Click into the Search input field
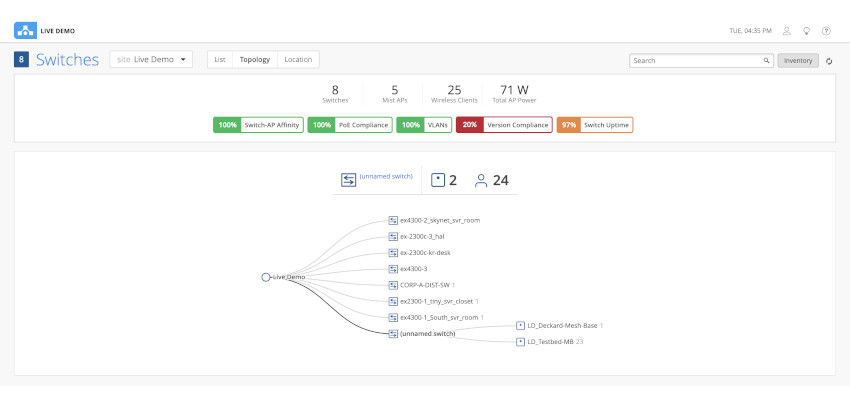850x406 pixels. (701, 61)
